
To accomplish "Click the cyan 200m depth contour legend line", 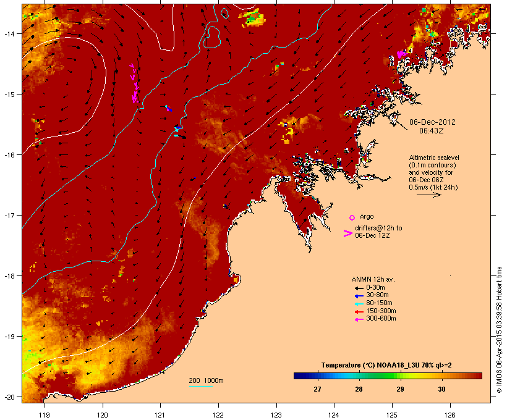I will pyautogui.click(x=200, y=386).
